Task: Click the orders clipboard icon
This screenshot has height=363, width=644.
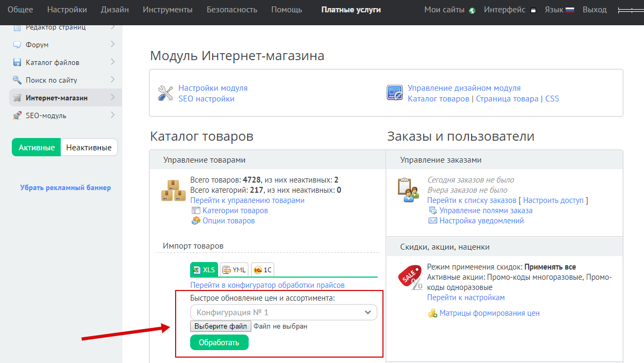Action: (x=408, y=190)
